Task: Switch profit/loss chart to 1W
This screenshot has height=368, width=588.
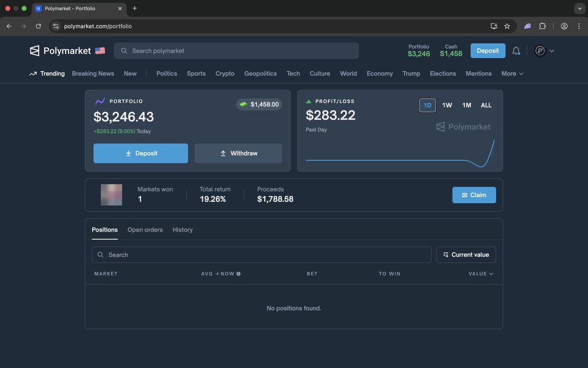Action: pyautogui.click(x=446, y=105)
